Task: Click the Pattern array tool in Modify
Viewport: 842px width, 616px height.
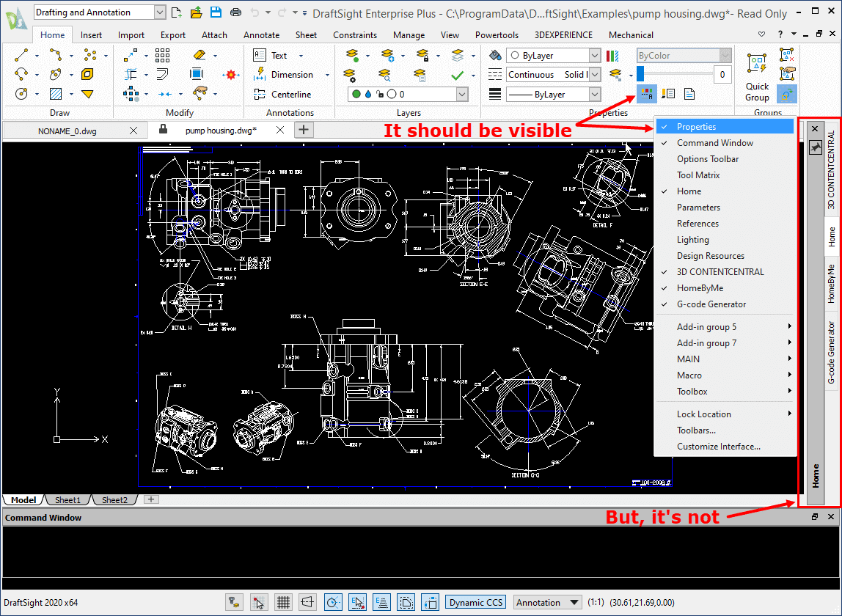Action: (162, 55)
